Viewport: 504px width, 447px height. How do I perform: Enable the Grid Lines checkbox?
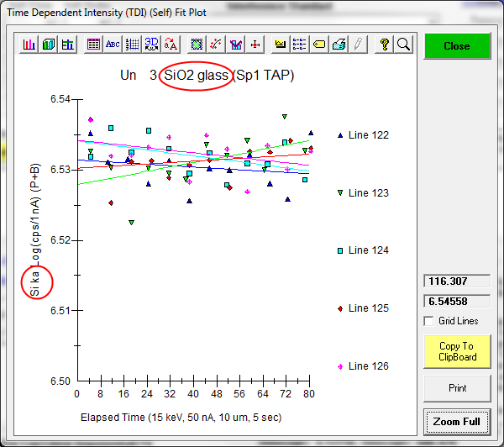coord(430,321)
